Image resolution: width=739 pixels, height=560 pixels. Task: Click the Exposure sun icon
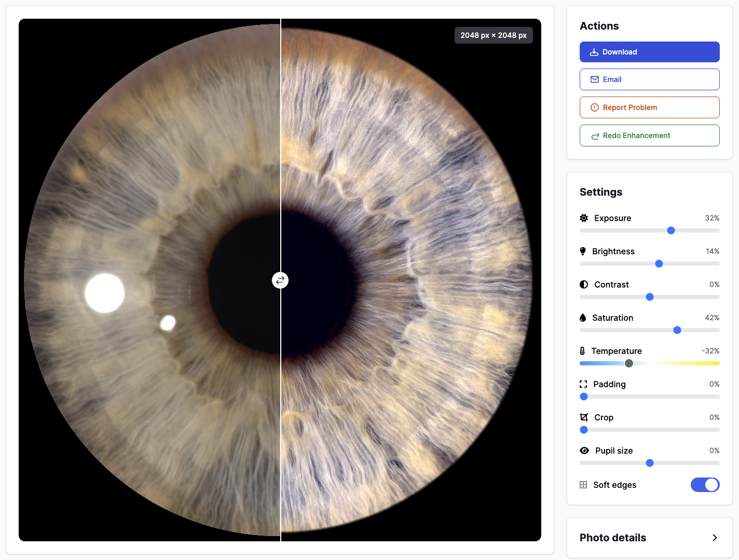[584, 218]
